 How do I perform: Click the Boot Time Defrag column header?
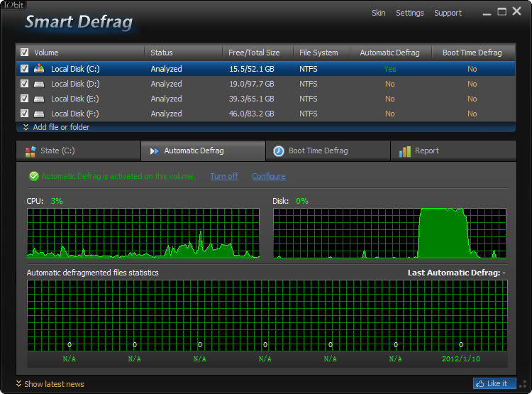pyautogui.click(x=473, y=53)
